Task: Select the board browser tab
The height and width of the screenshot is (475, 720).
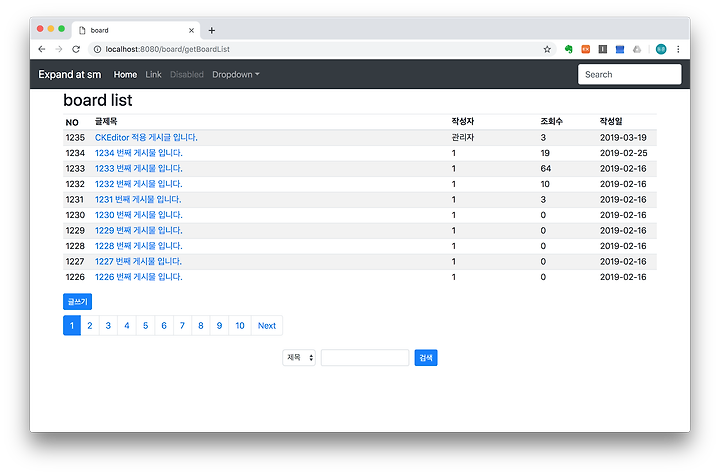Action: [136, 30]
